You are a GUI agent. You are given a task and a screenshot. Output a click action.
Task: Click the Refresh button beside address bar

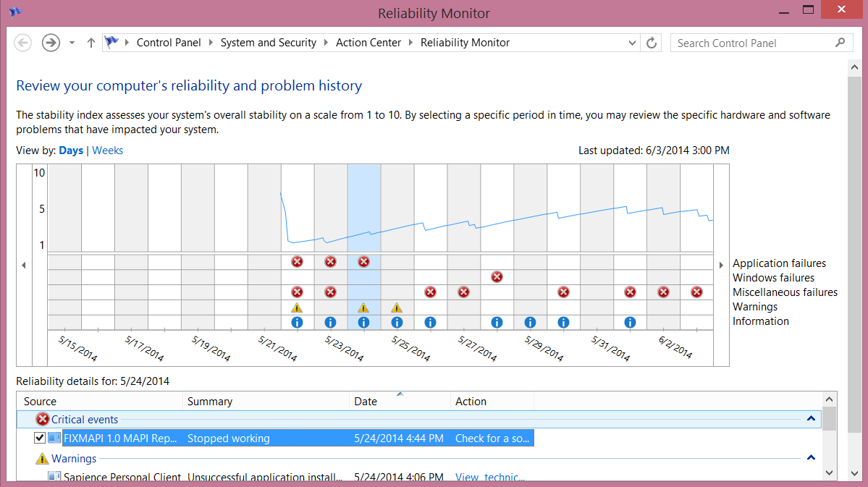point(652,43)
